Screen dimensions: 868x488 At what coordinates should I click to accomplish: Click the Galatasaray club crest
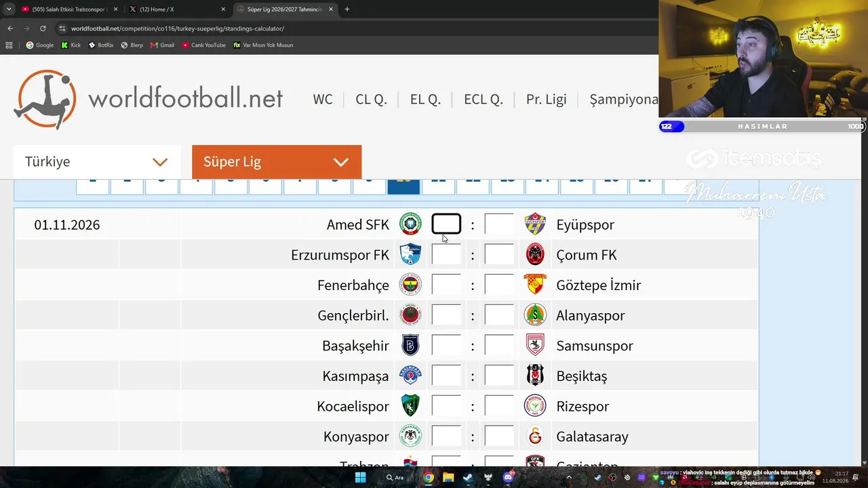tap(535, 436)
